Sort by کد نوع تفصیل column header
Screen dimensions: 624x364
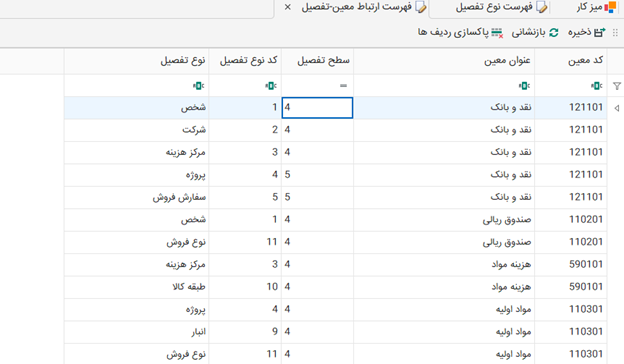[245, 60]
